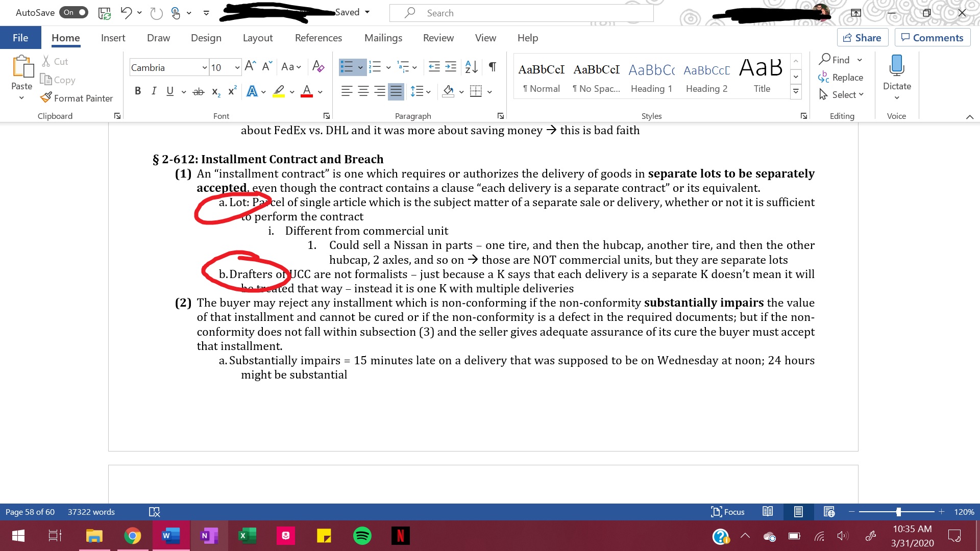The image size is (980, 551).
Task: Open Spotify from the taskbar
Action: tap(362, 536)
